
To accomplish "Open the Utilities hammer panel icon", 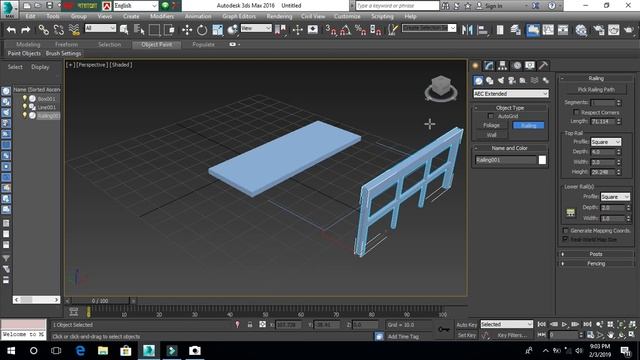I will (543, 65).
